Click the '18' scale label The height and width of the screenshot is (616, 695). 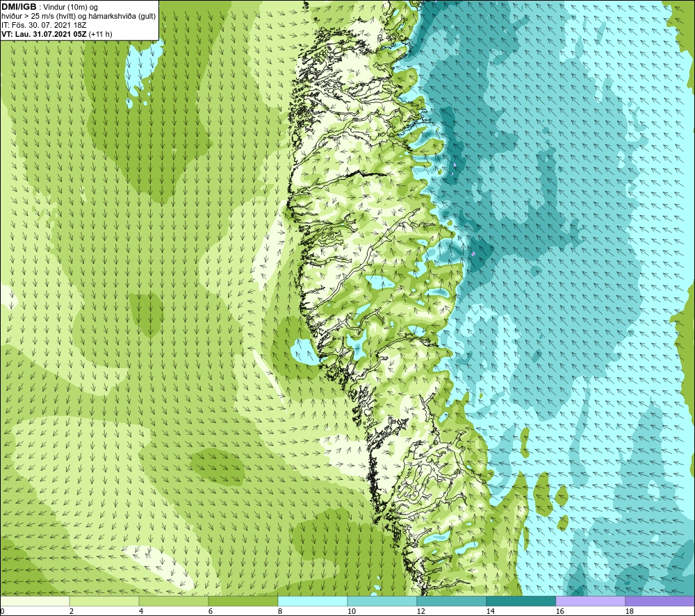[629, 611]
